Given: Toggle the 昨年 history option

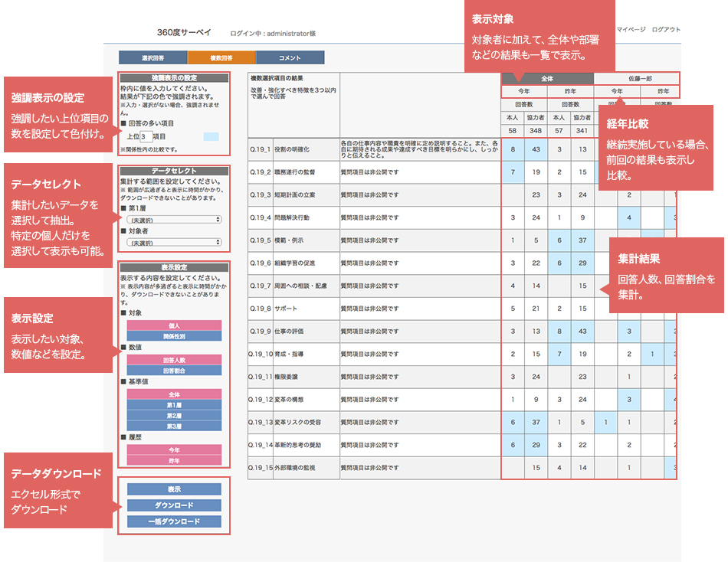Looking at the screenshot, I should coord(174,460).
